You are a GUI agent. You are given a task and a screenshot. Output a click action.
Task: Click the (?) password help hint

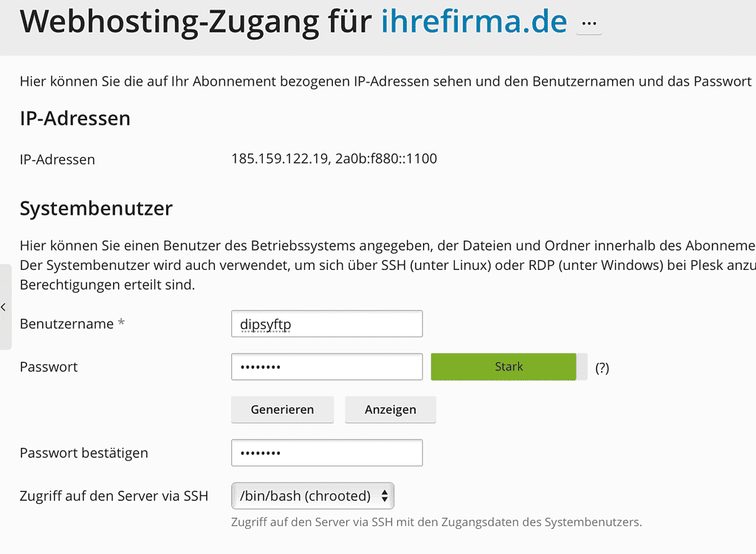coord(602,368)
